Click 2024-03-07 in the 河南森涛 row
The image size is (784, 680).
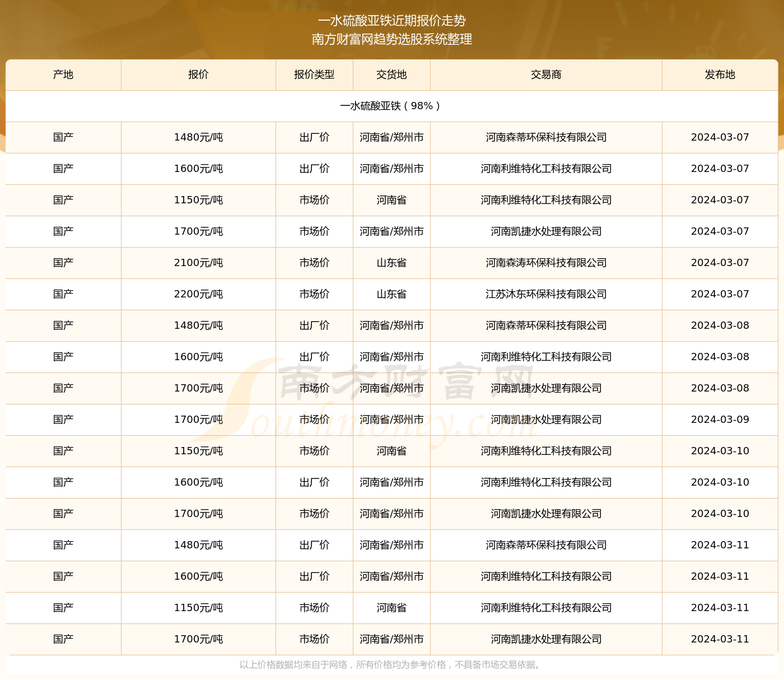click(720, 263)
